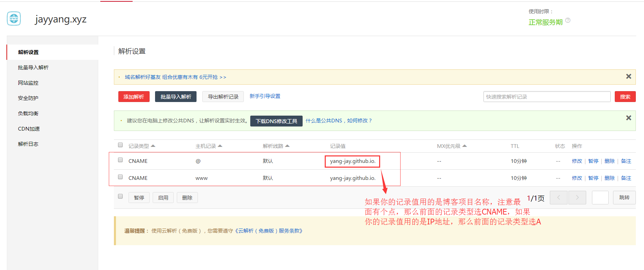Click the 导出解析记录 button
The image size is (644, 270).
click(x=223, y=97)
